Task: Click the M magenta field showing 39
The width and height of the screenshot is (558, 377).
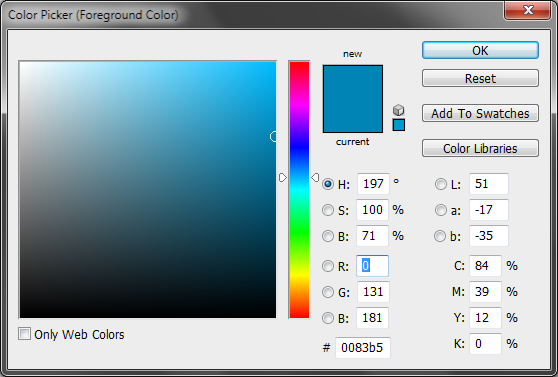Action: tap(485, 292)
